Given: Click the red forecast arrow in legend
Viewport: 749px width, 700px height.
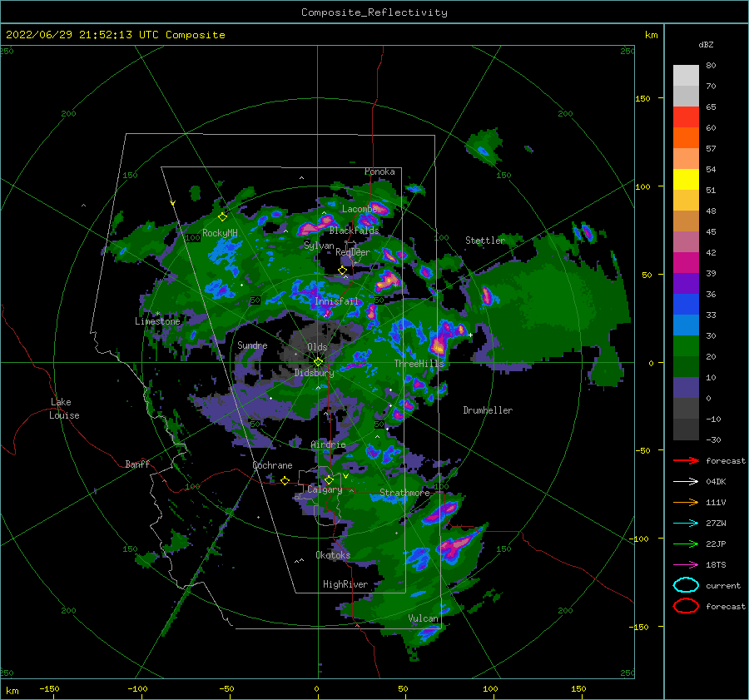Looking at the screenshot, I should 686,460.
